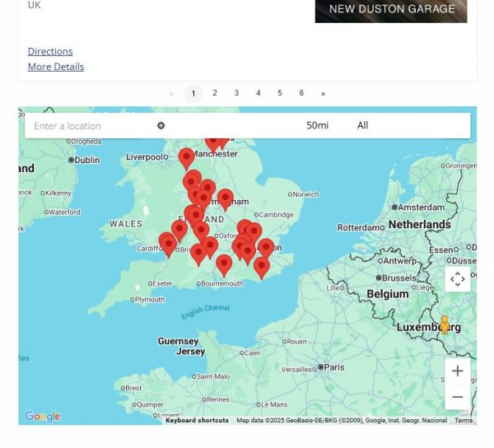Open the 50mi radius dropdown

(x=317, y=126)
